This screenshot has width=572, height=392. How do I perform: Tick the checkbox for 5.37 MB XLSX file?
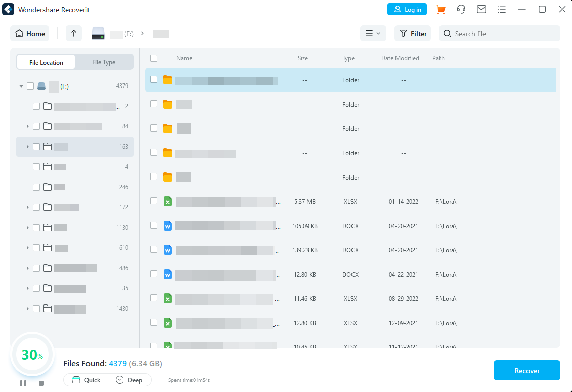[154, 201]
